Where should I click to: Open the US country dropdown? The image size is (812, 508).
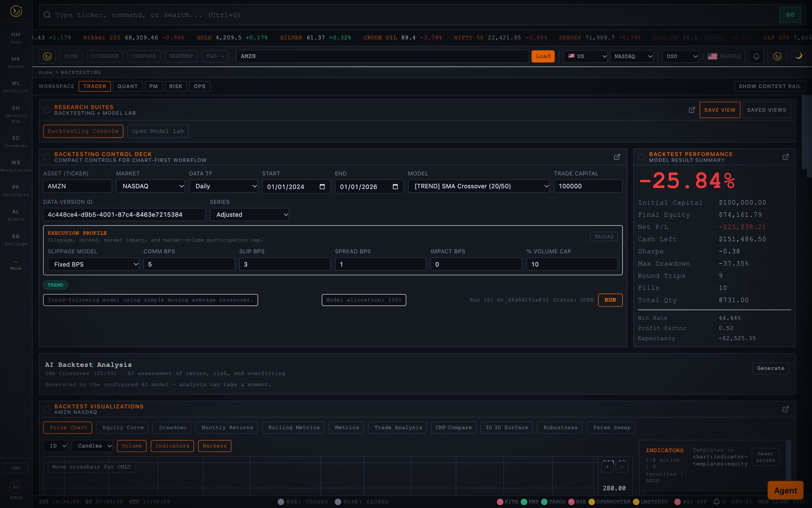(585, 56)
